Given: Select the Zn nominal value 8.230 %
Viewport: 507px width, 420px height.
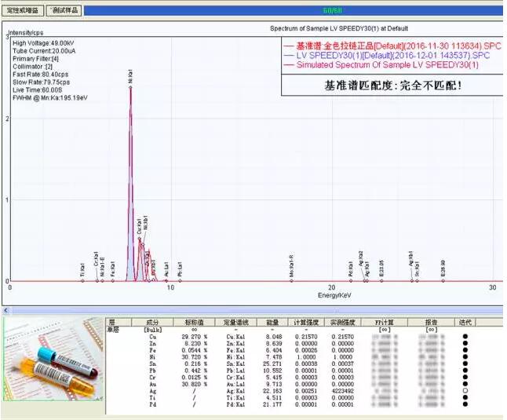Looking at the screenshot, I should [x=195, y=343].
